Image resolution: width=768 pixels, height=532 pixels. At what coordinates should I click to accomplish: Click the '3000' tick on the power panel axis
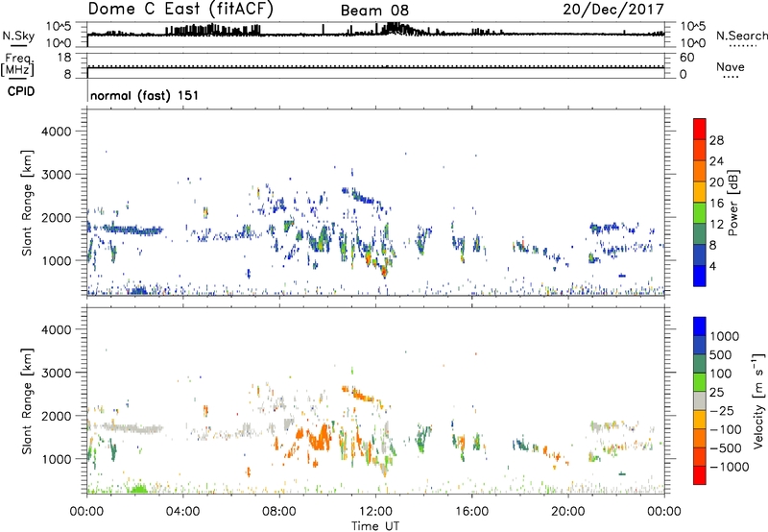pos(57,175)
